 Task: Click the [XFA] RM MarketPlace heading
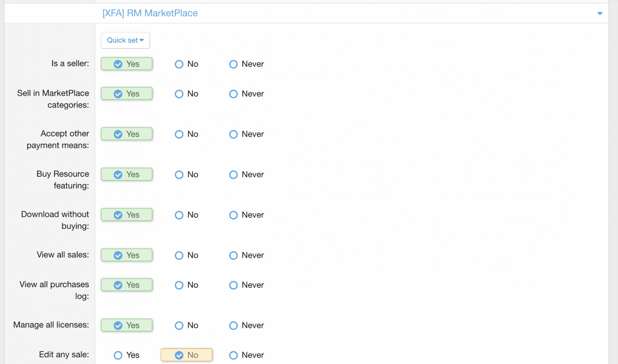pyautogui.click(x=150, y=14)
